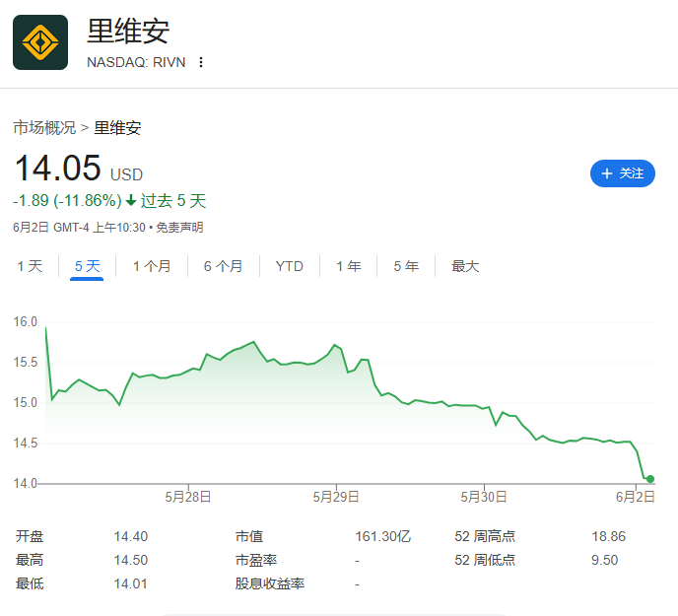Click the 市盈率 label
The height and width of the screenshot is (616, 678).
click(x=256, y=560)
